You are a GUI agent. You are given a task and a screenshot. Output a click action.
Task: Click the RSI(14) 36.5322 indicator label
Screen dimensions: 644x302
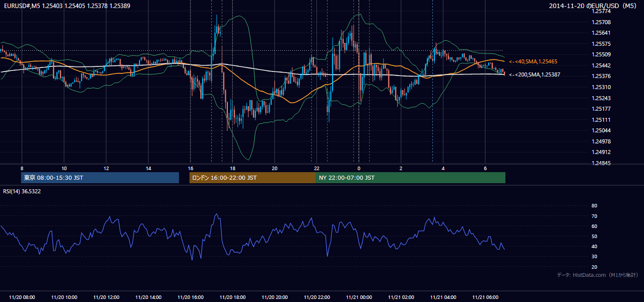(22, 191)
